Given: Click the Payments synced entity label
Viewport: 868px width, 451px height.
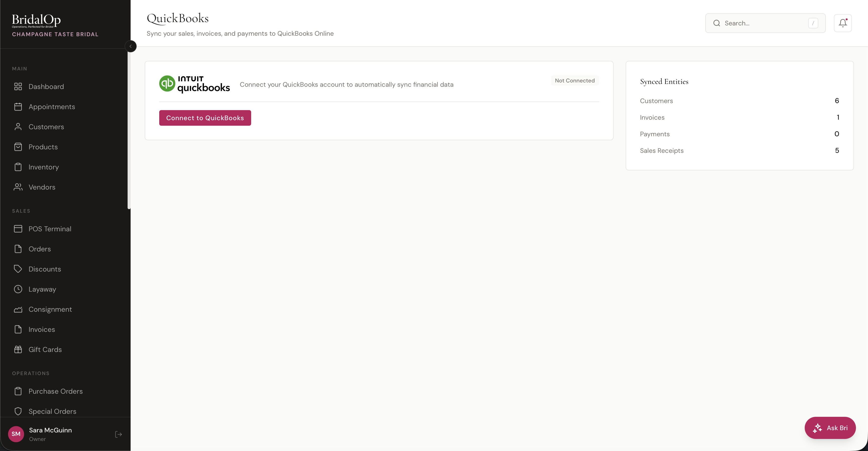Looking at the screenshot, I should point(654,134).
